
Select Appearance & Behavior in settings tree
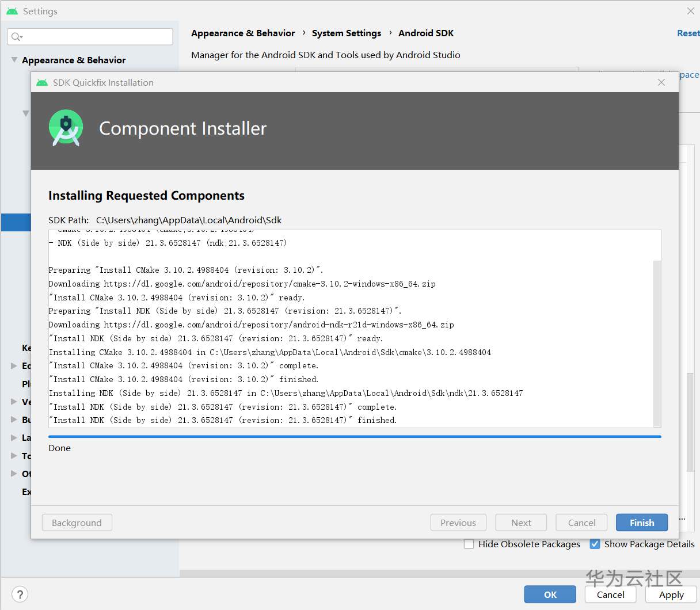[74, 60]
